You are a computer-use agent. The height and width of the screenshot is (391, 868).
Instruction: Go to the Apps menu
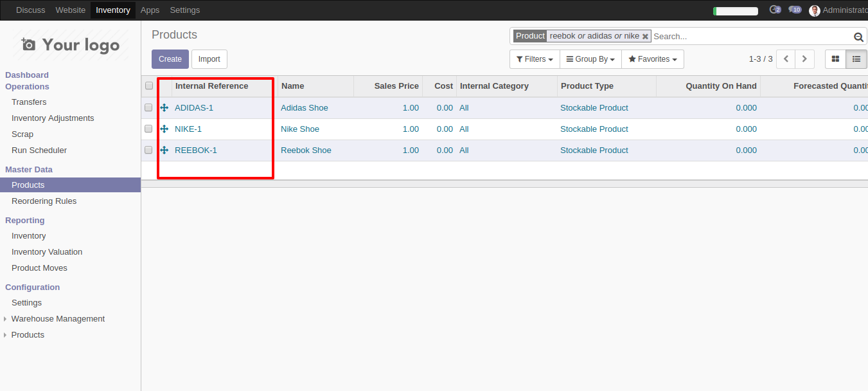pyautogui.click(x=150, y=10)
